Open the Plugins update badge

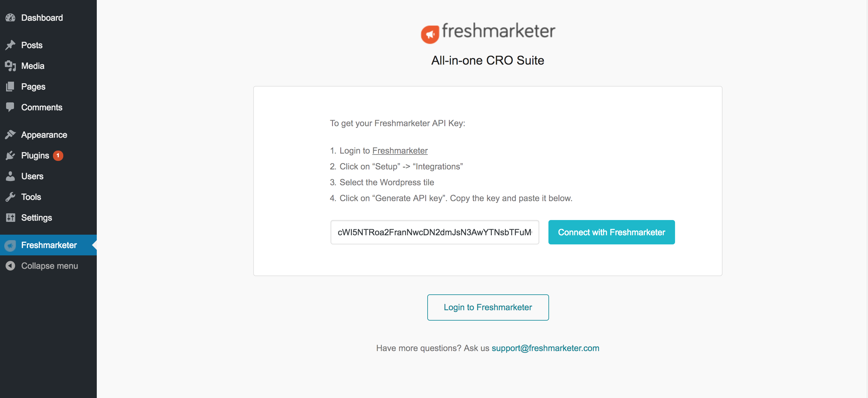pos(58,155)
